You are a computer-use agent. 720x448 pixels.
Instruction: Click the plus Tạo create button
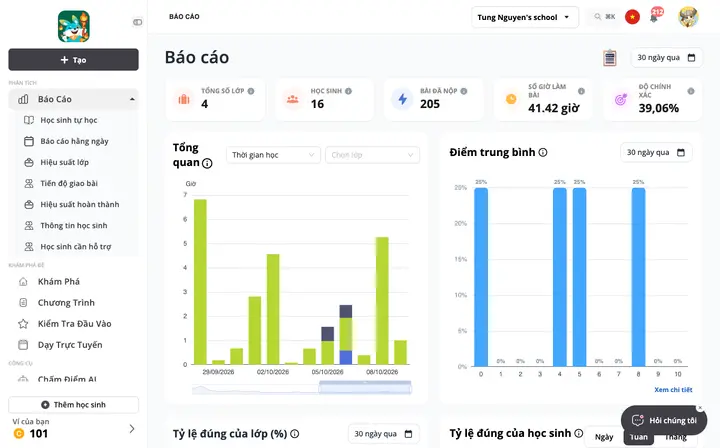tap(73, 60)
